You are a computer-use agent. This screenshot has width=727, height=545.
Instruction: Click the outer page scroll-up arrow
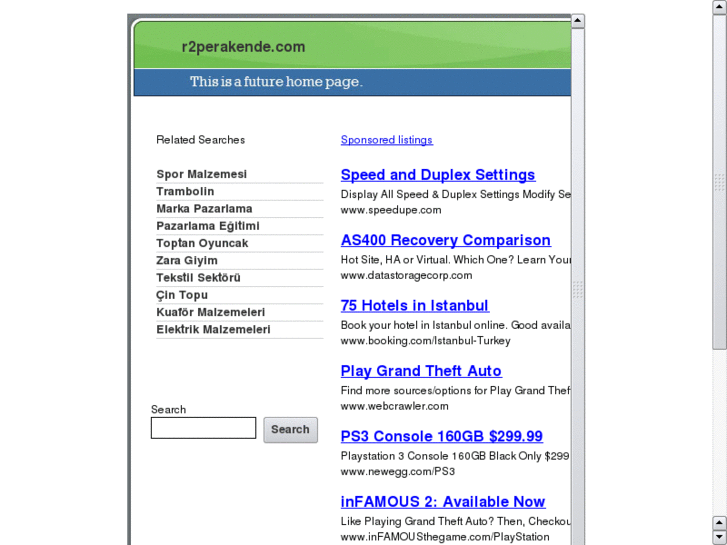point(720,7)
